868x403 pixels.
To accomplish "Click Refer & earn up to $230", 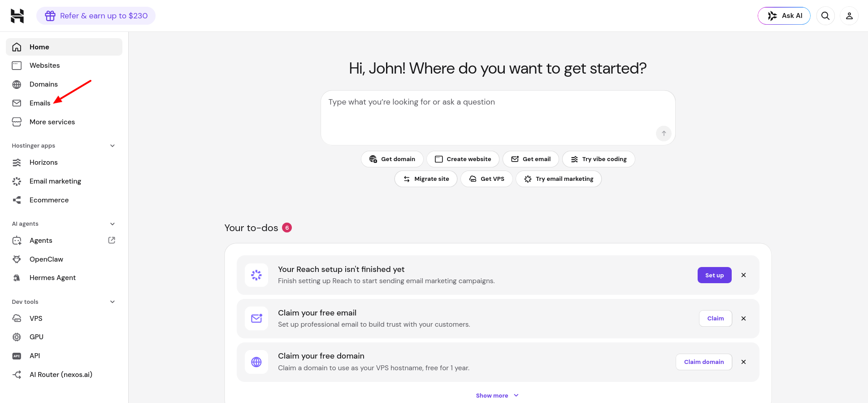I will (x=96, y=16).
